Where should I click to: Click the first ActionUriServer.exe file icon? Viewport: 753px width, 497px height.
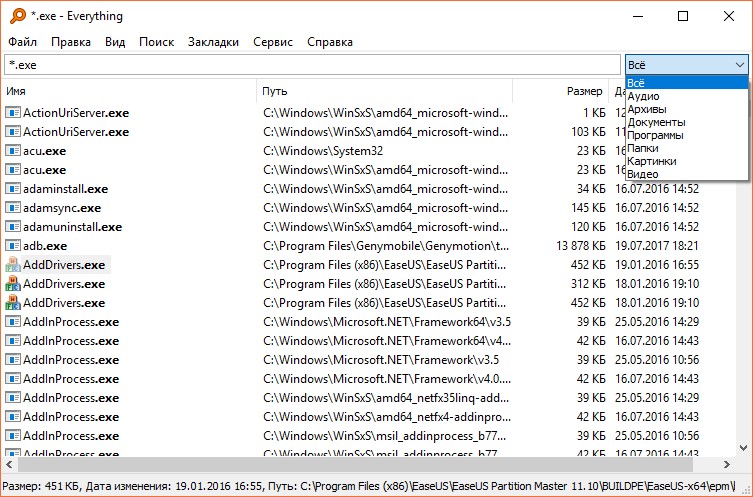[13, 113]
